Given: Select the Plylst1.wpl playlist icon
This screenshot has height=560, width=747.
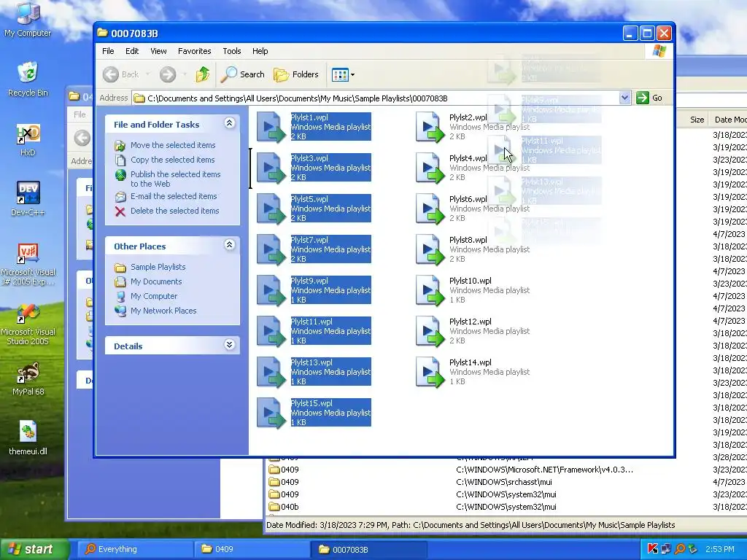Looking at the screenshot, I should tap(271, 127).
